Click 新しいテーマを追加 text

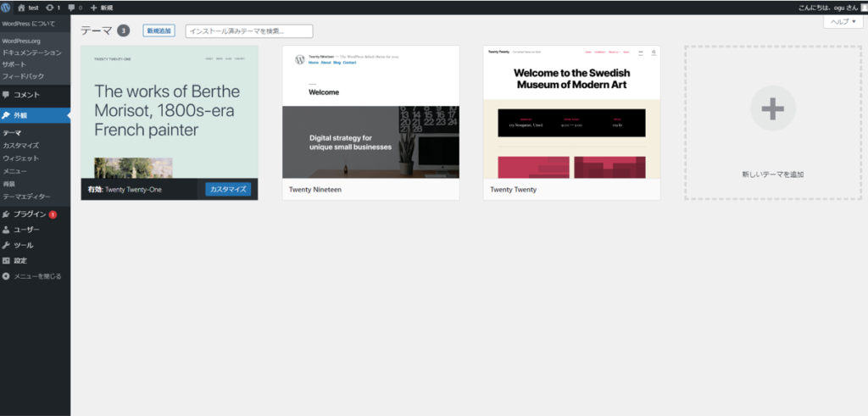(x=773, y=175)
